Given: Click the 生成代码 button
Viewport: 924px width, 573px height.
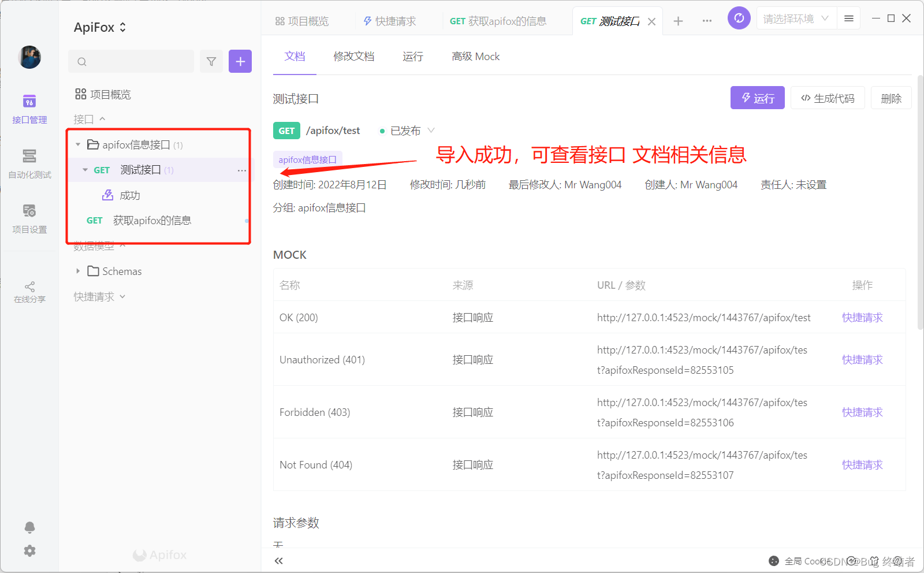Looking at the screenshot, I should 828,98.
